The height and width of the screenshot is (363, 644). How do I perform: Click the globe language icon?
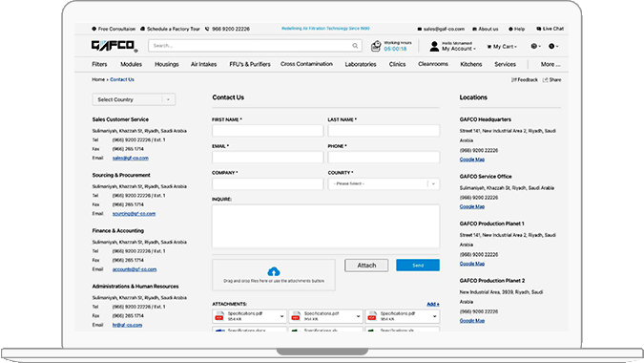[534, 46]
